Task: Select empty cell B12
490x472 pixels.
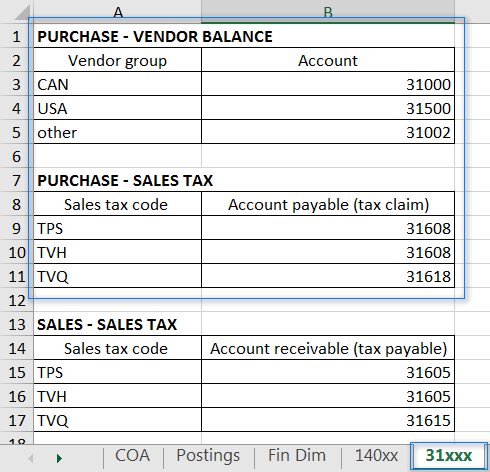Action: point(328,300)
